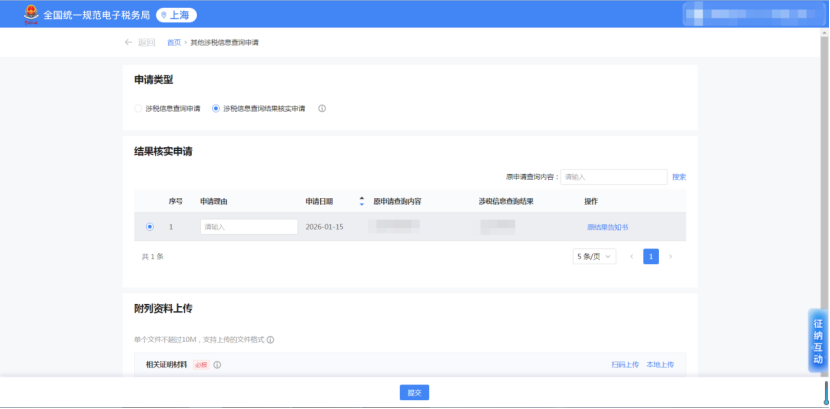Screen dimensions: 830x409
Task: Click info icon after supported file formats hint
Action: [x=271, y=340]
